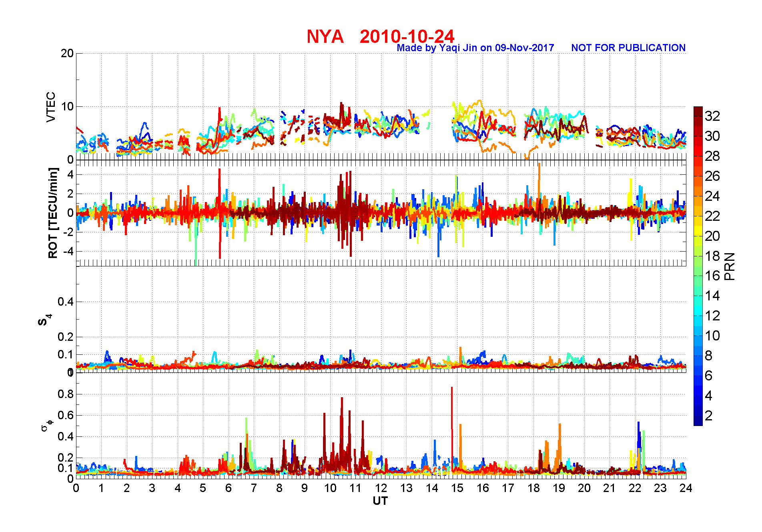The height and width of the screenshot is (532, 762).
Task: Click the plot title "NYA 2010-10-24"
Action: [x=380, y=36]
